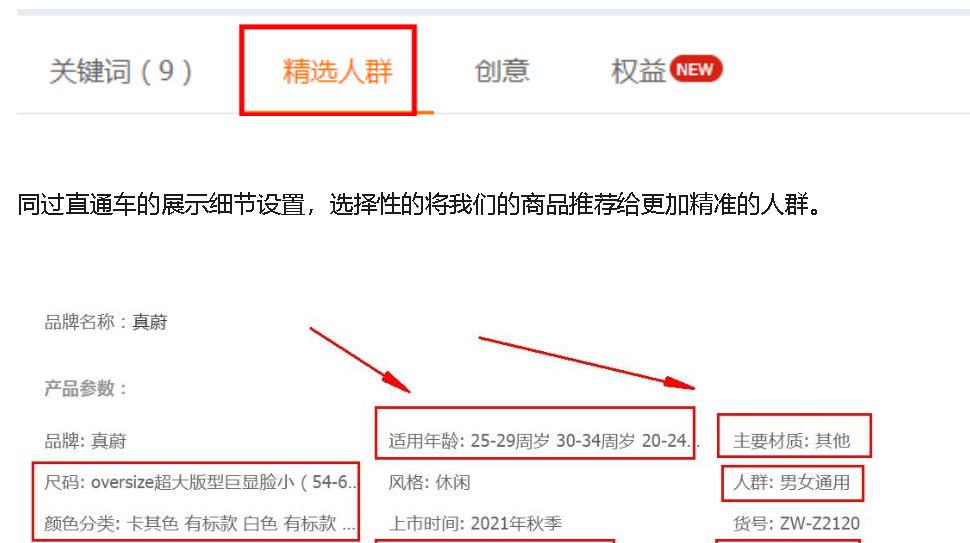Click the 风格: 休闲 parameter
The height and width of the screenshot is (543, 970).
click(x=429, y=482)
